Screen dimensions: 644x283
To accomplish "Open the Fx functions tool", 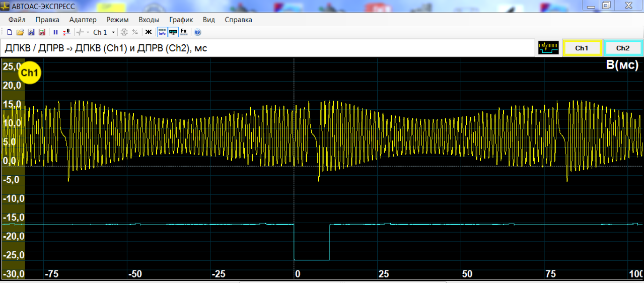I will pyautogui.click(x=184, y=32).
